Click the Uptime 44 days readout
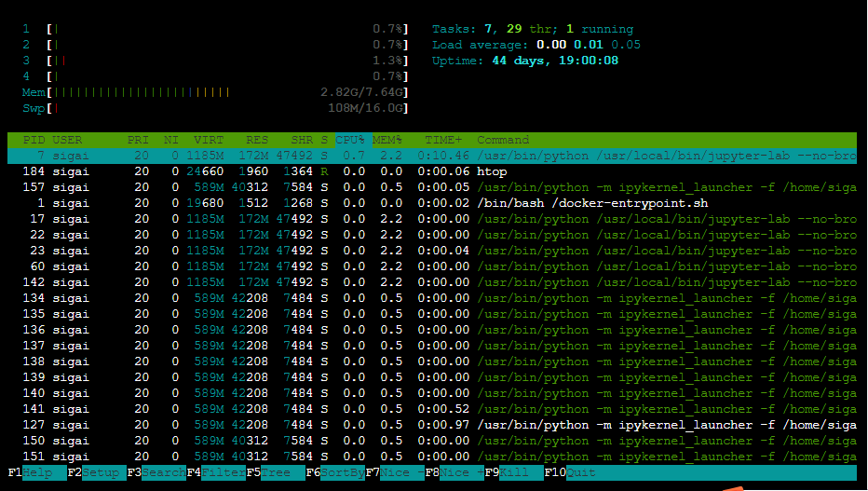This screenshot has width=868, height=491. pos(525,61)
